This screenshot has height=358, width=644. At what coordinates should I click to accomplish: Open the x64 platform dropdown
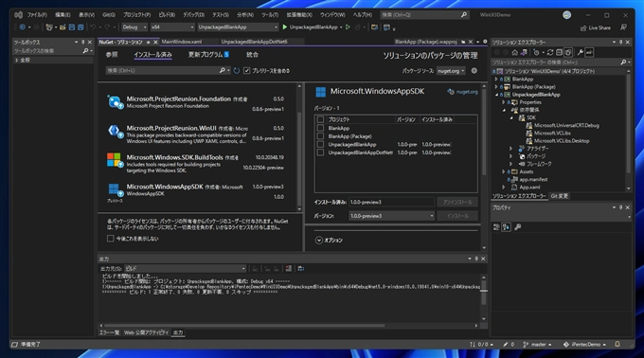click(x=172, y=27)
